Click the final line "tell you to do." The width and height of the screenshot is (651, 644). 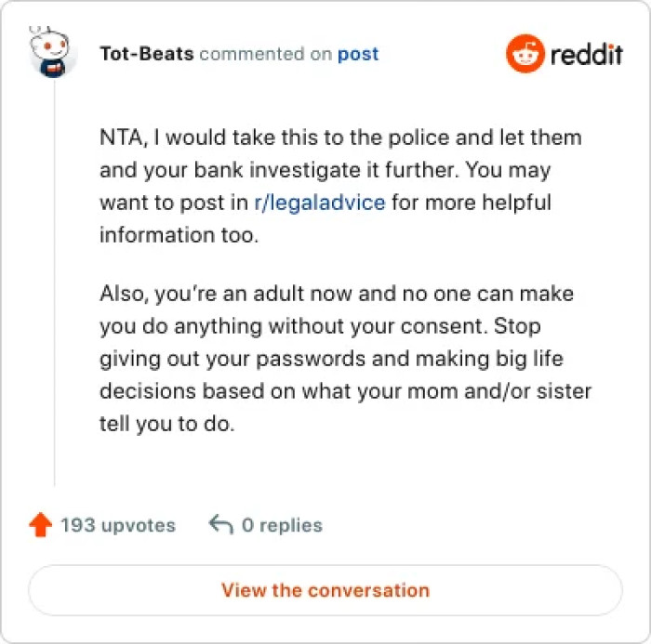tap(168, 424)
